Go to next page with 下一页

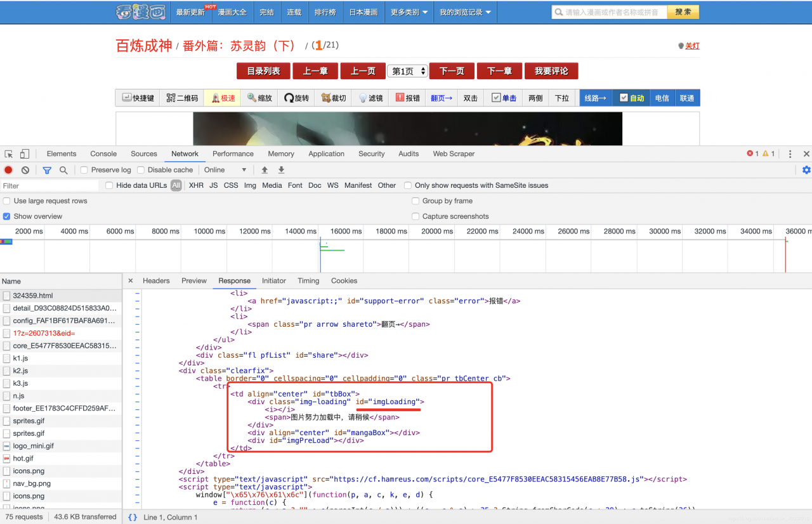[x=452, y=71]
